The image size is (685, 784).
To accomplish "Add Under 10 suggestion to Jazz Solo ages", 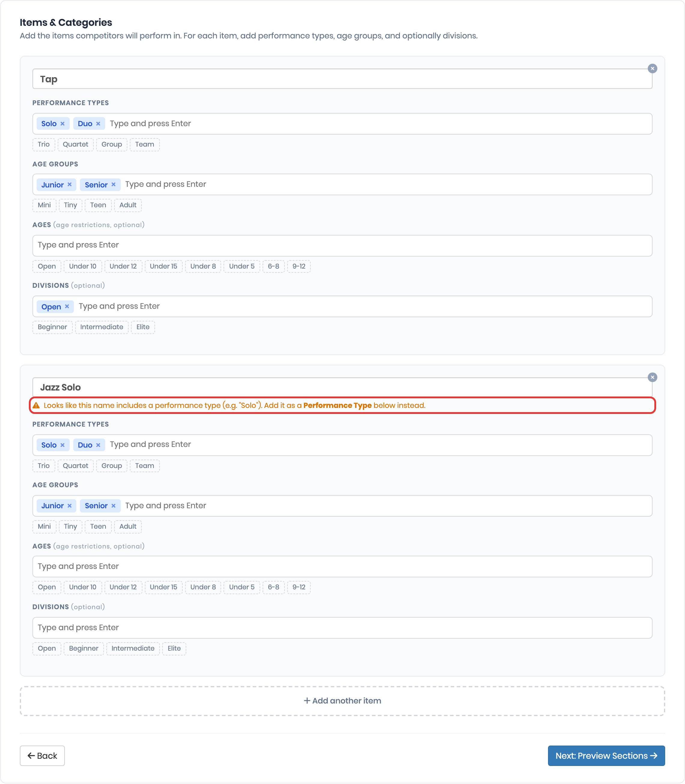I will (x=83, y=588).
